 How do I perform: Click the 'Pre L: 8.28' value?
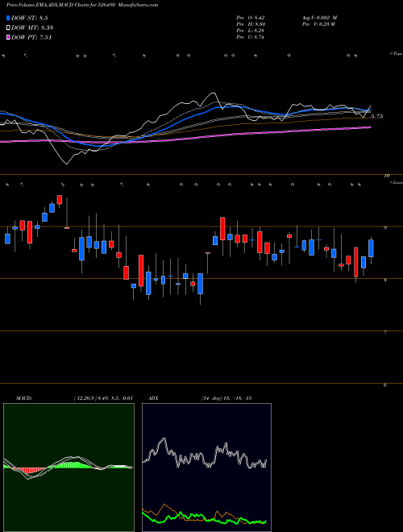coord(251,31)
